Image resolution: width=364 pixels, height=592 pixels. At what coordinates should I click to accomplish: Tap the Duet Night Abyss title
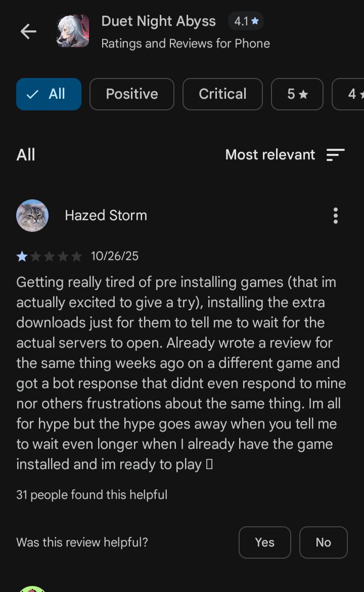[158, 21]
